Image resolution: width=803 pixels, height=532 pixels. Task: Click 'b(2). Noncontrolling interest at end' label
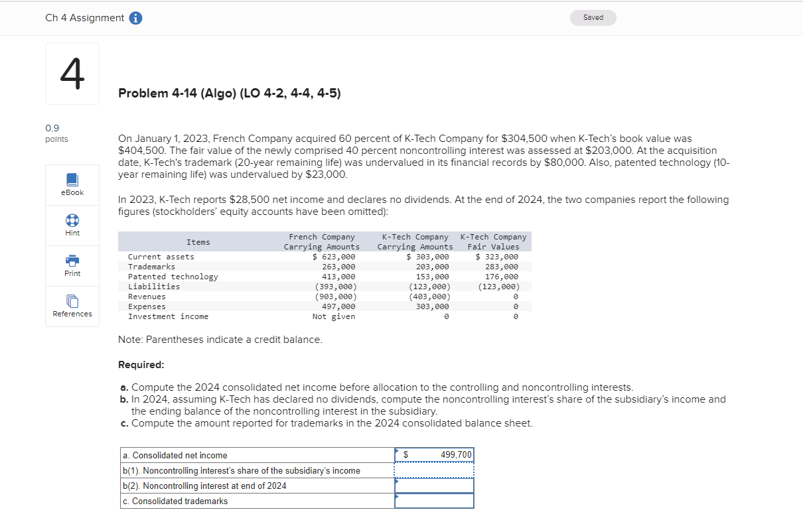[x=205, y=486]
